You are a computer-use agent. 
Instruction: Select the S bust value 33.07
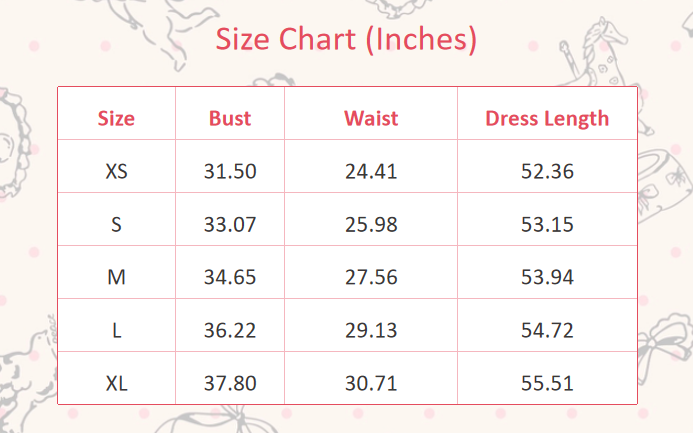(230, 224)
